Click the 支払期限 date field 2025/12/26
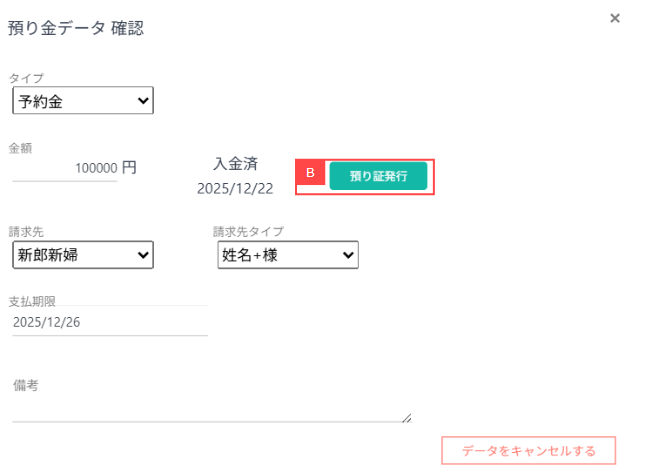The width and height of the screenshot is (645, 474). [x=109, y=322]
